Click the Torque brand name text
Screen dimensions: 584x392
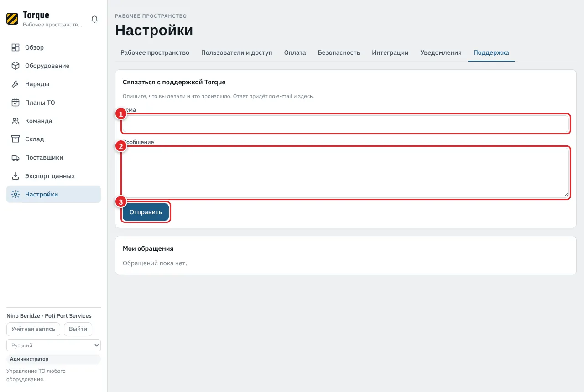click(36, 15)
